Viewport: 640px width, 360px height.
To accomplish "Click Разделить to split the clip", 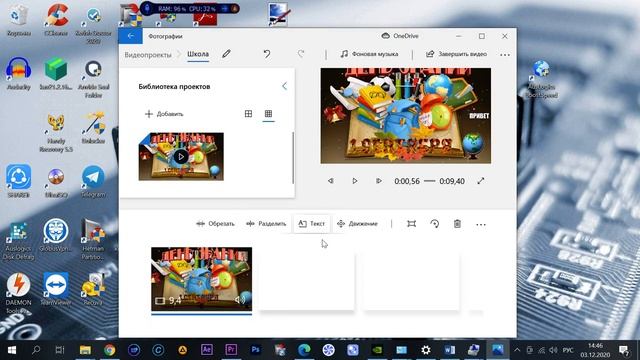I will 266,224.
